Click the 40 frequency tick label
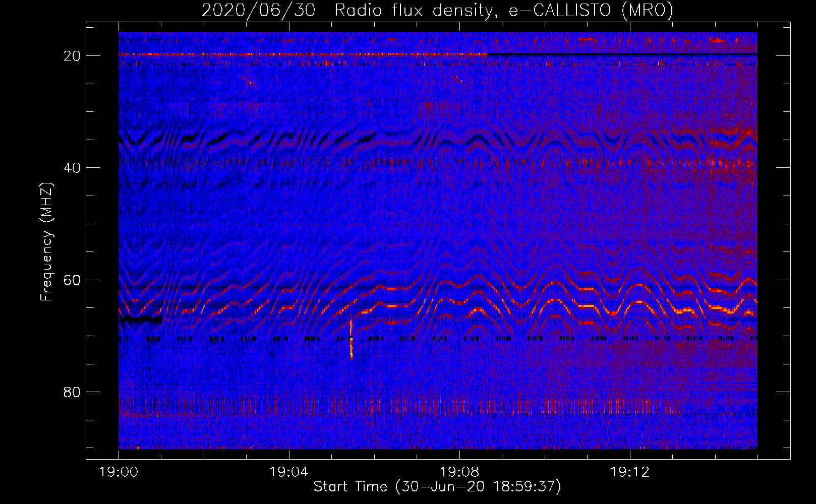 pyautogui.click(x=72, y=168)
